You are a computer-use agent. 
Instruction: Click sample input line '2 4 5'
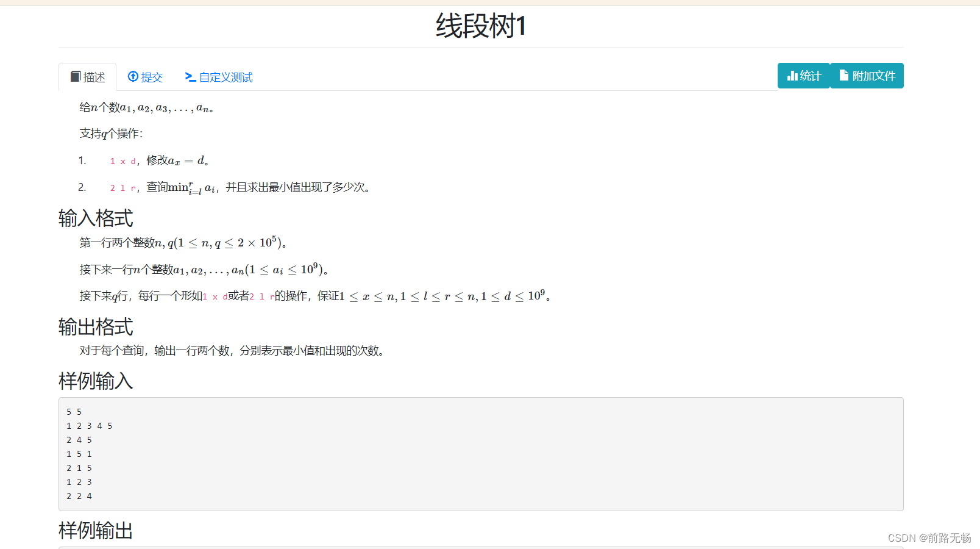(x=79, y=440)
